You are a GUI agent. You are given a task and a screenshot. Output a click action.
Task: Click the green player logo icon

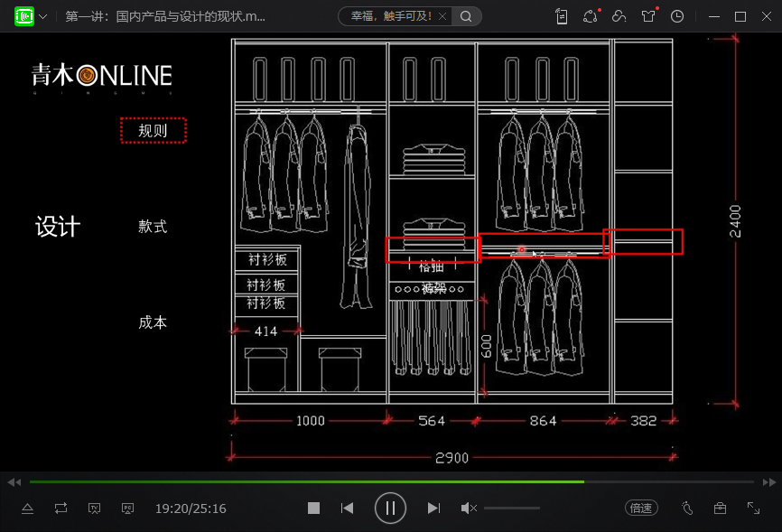point(23,16)
